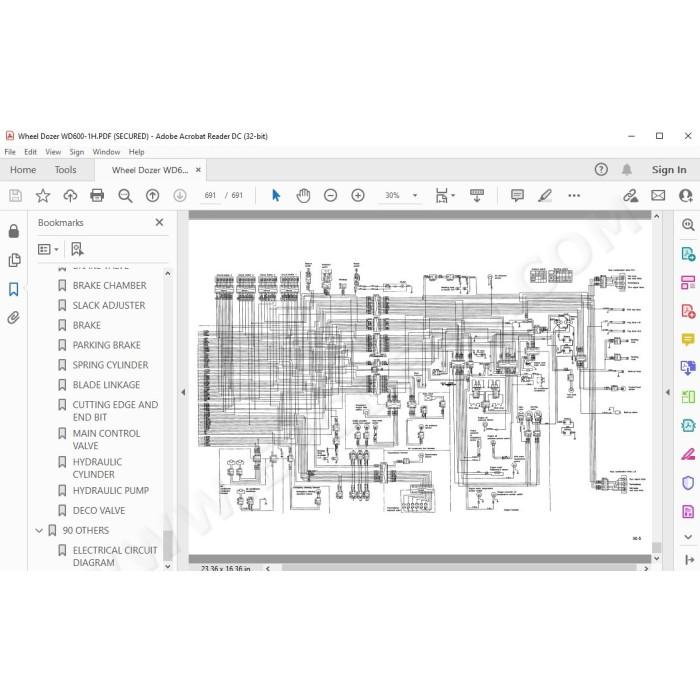Image resolution: width=700 pixels, height=700 pixels.
Task: Click the page number input field
Action: tap(210, 196)
